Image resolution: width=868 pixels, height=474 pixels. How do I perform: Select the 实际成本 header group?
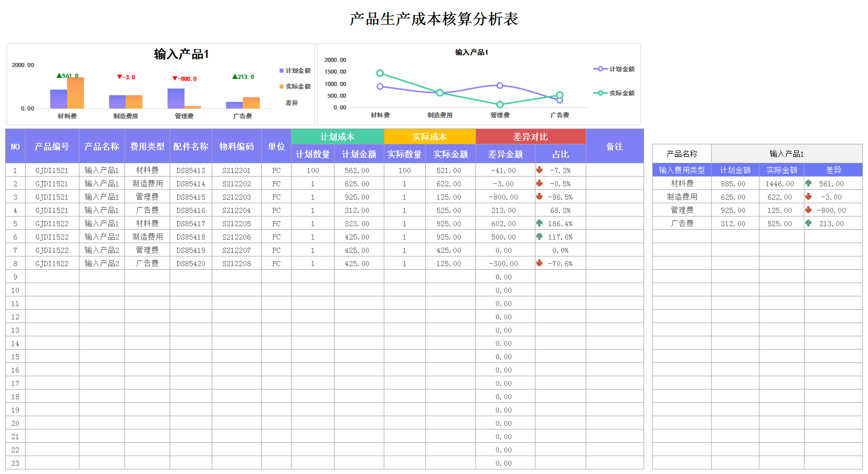pos(429,137)
